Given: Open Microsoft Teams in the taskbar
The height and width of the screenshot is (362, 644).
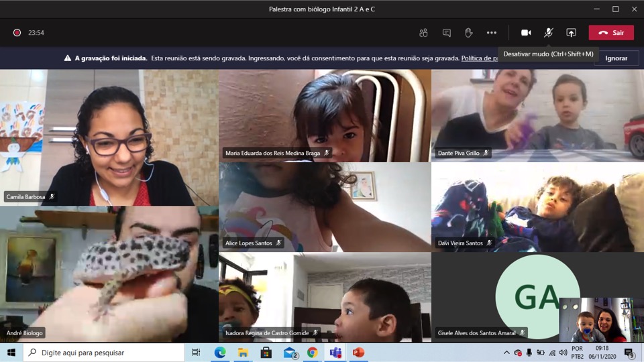Looking at the screenshot, I should coord(335,353).
